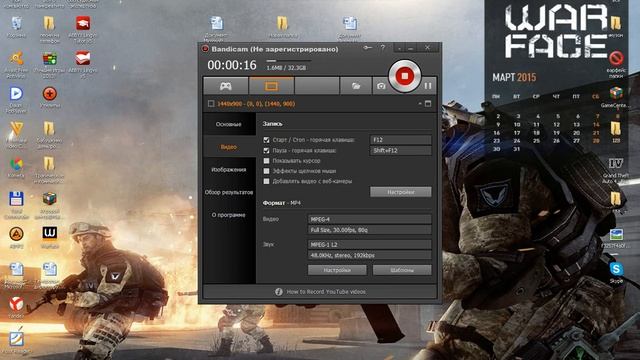Click the 00:00:16 recording timer

[x=232, y=65]
